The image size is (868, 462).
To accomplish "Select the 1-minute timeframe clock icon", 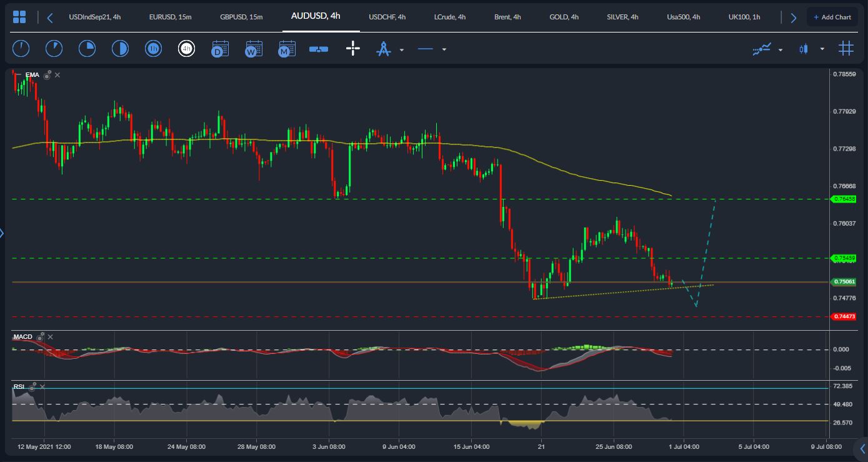I will click(21, 48).
